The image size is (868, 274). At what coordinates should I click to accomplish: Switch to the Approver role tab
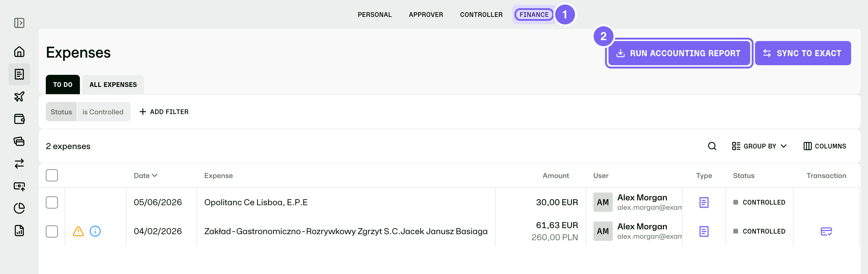point(426,14)
